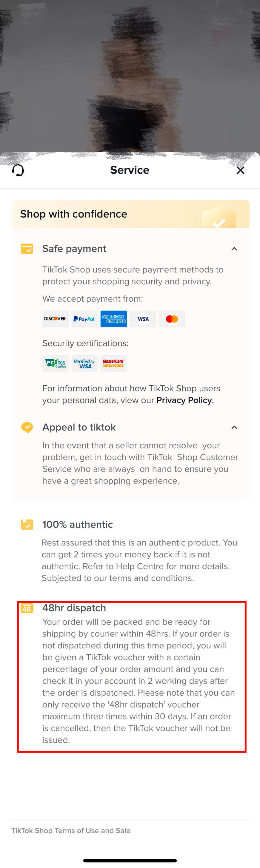Collapse the Safe payment section

234,249
